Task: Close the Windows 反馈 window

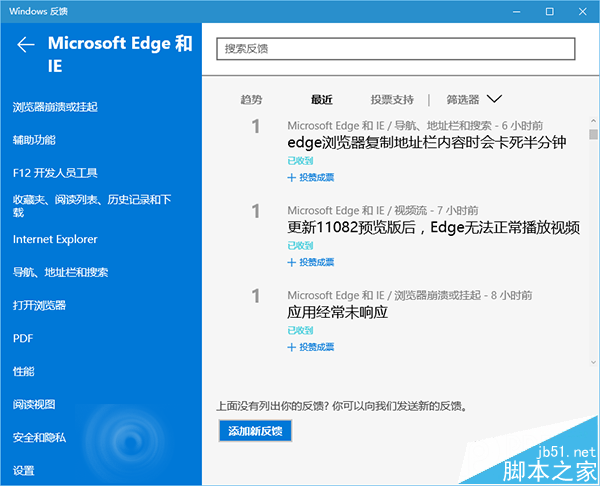Action: point(582,11)
